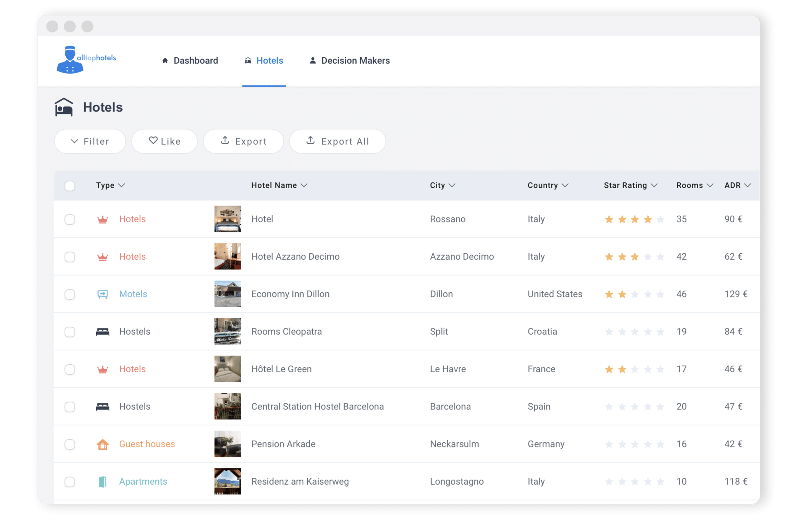Image resolution: width=798 pixels, height=532 pixels.
Task: Go to the Dashboard tab
Action: pos(190,60)
